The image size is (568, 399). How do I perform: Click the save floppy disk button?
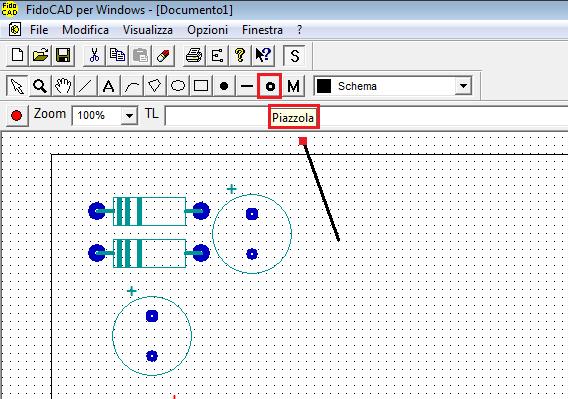(63, 55)
